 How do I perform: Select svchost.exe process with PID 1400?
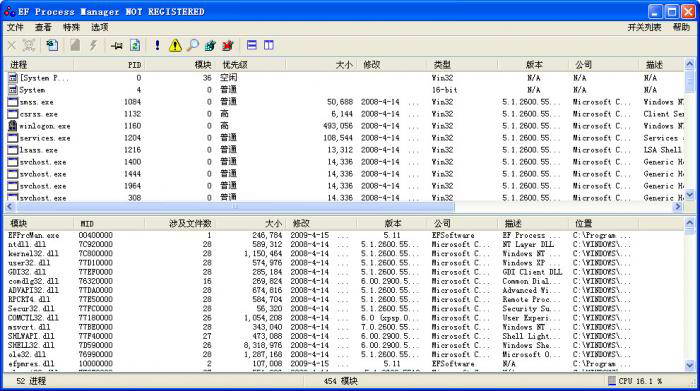[x=344, y=162]
